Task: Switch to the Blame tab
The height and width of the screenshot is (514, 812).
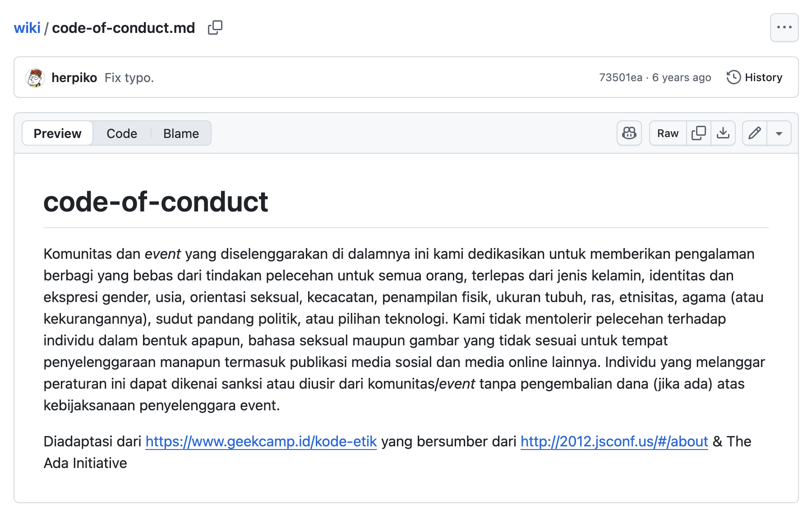Action: tap(181, 133)
